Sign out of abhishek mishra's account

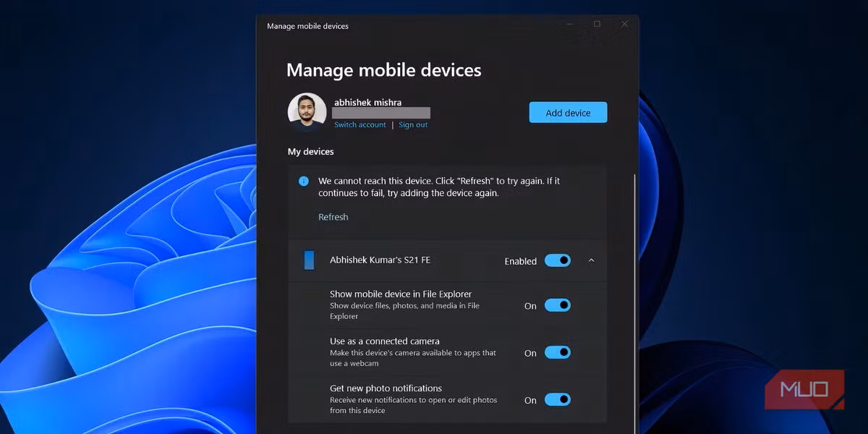(413, 124)
